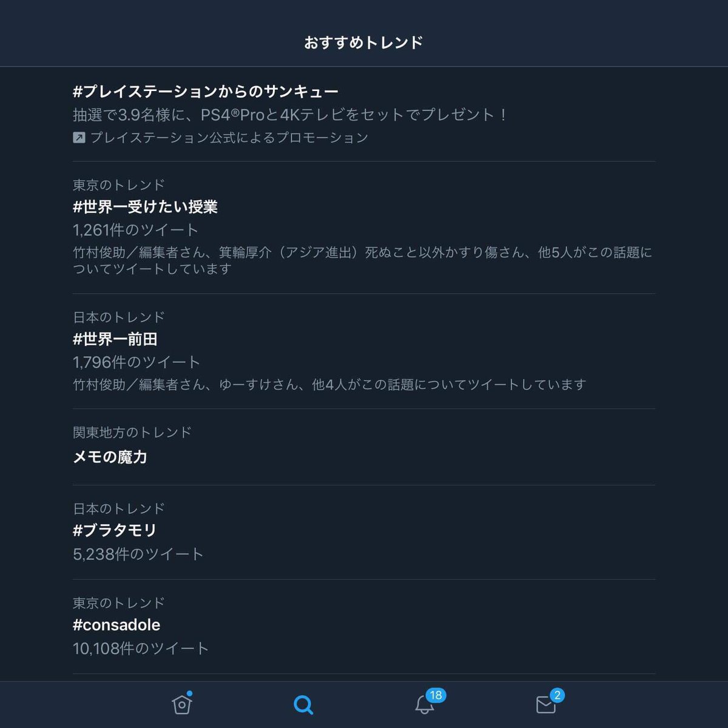Click the 関東地方のトレンド label
Viewport: 728px width, 728px height.
tap(132, 432)
